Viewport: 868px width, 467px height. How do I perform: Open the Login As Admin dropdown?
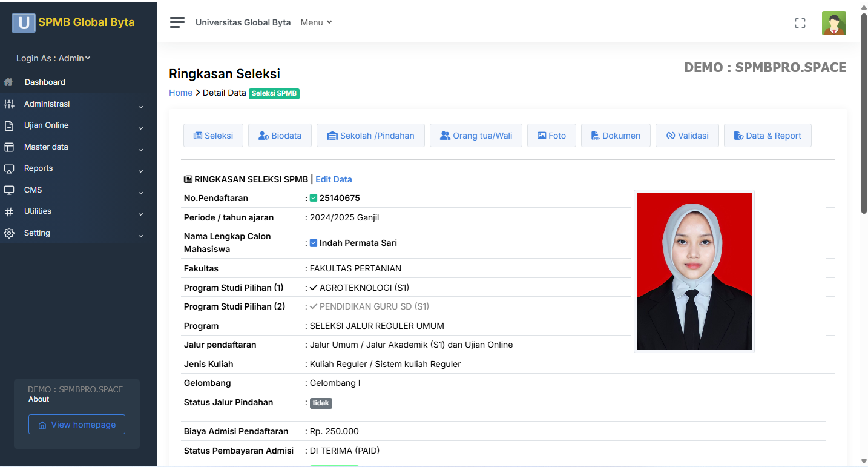(53, 58)
